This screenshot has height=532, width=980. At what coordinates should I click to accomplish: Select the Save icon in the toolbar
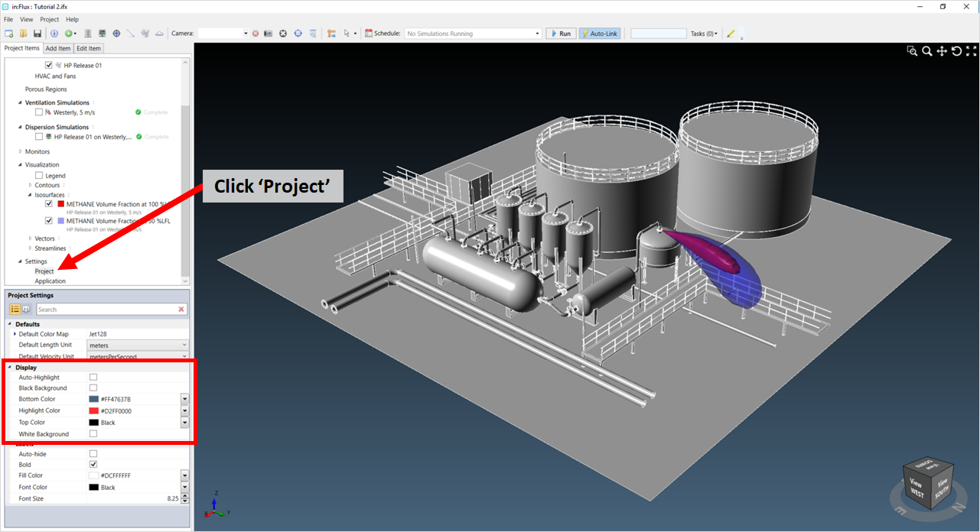(36, 33)
